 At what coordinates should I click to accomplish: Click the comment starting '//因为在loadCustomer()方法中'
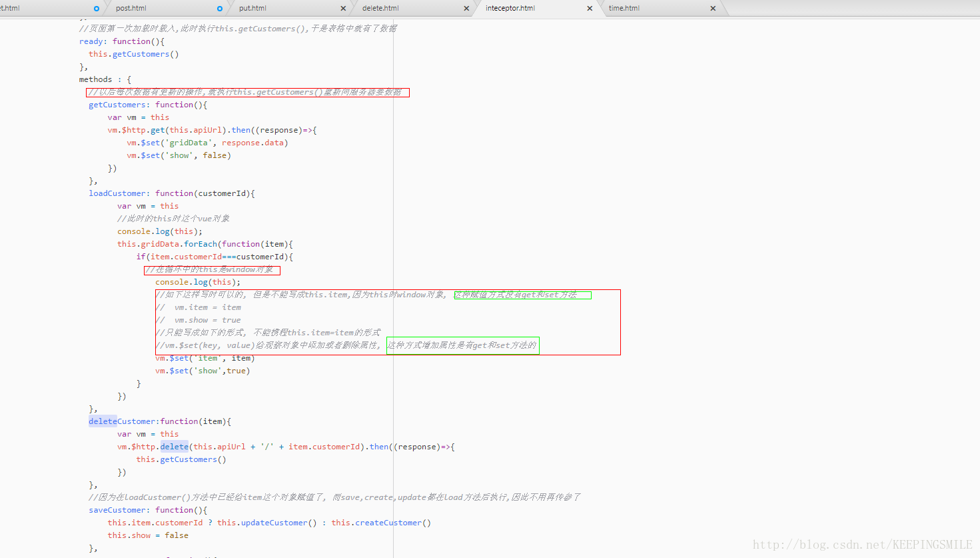click(334, 497)
